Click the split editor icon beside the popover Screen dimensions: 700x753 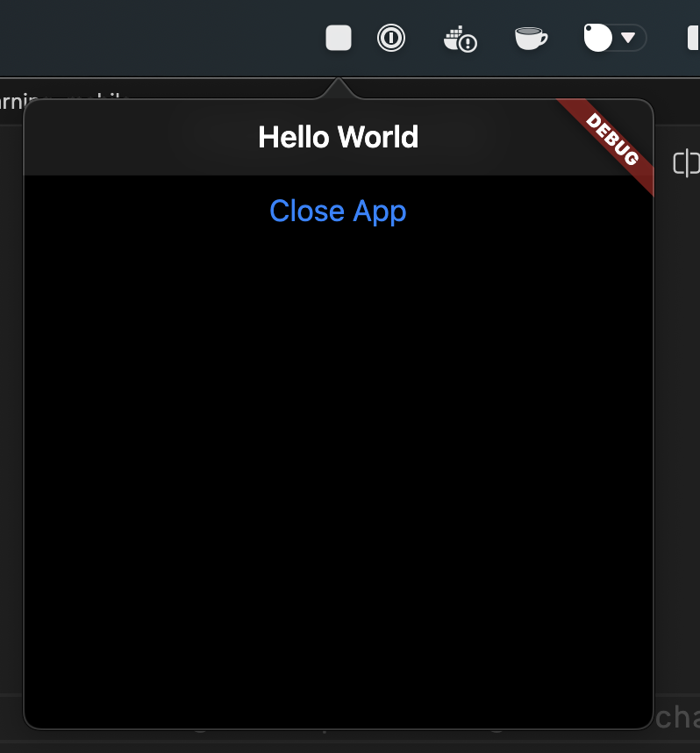687,163
